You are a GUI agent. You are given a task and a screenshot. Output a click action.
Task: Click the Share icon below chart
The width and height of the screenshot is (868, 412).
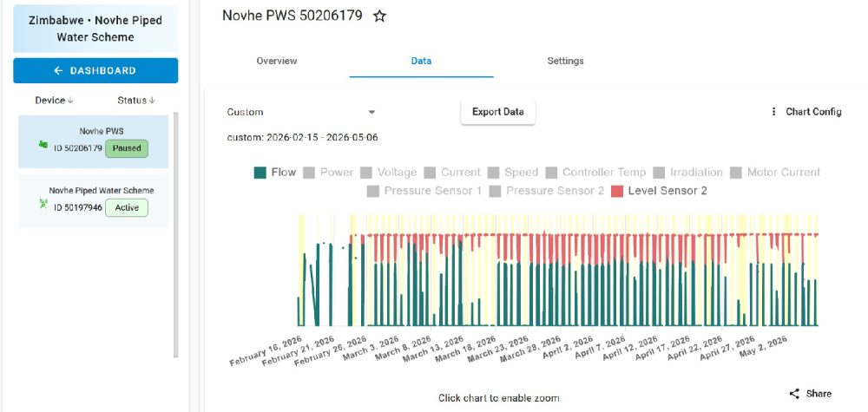[x=794, y=394]
